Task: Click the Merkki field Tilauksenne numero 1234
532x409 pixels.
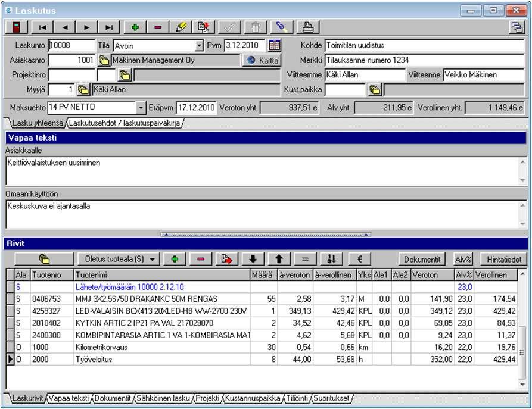Action: [x=424, y=60]
